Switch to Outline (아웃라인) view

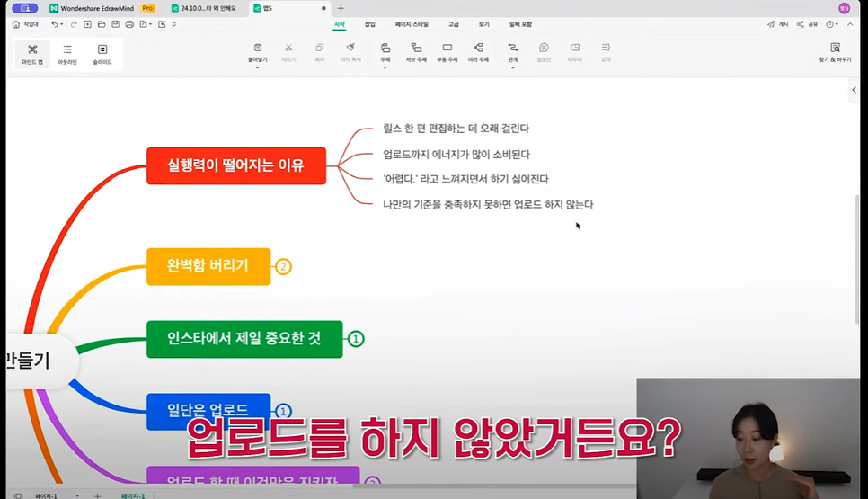point(67,54)
